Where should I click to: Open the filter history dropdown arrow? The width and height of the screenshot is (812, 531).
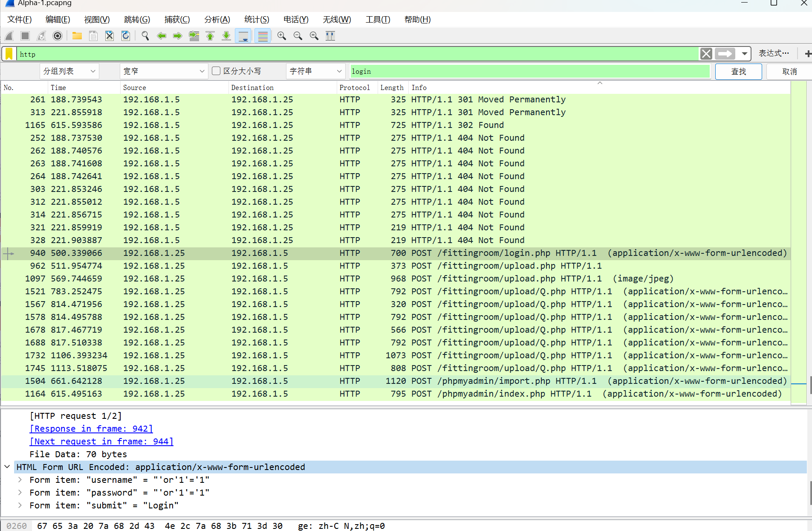[744, 54]
